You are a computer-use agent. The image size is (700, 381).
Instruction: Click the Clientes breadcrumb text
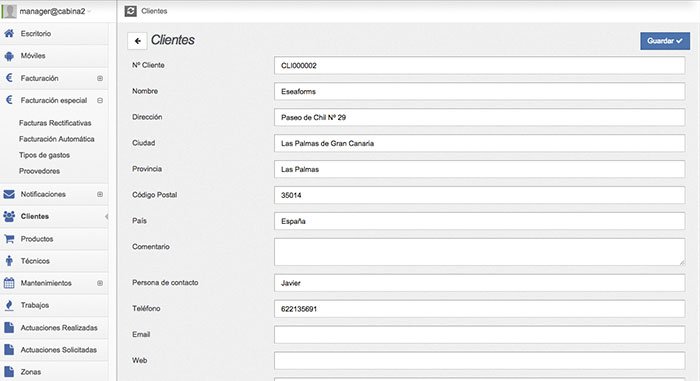pos(154,11)
